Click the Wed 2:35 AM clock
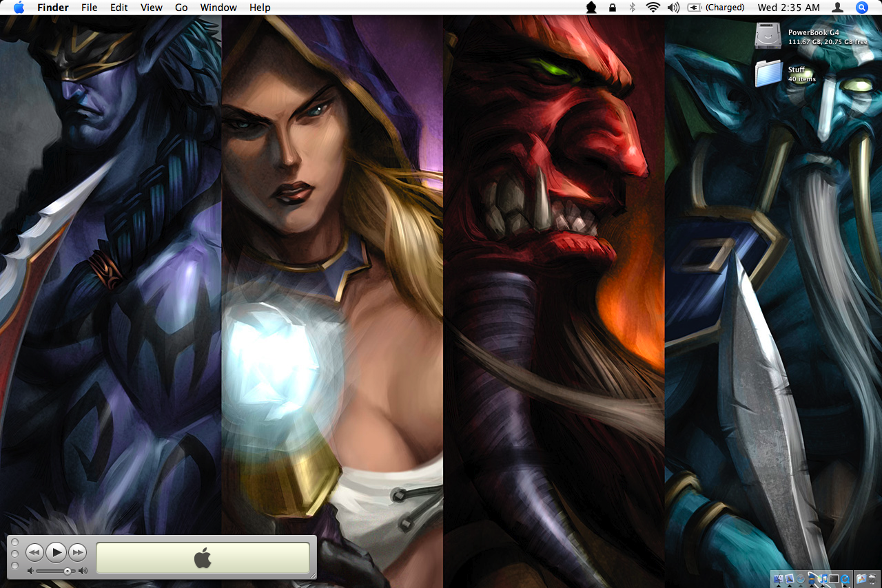Viewport: 882px width, 588px height. [x=789, y=8]
